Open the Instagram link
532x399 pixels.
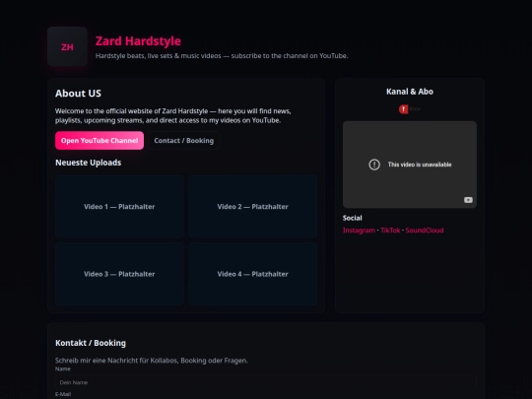point(359,231)
